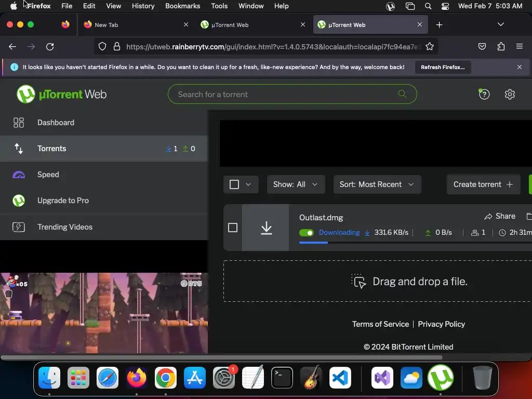Click the Create torrent button
Image resolution: width=532 pixels, height=399 pixels.
point(483,184)
